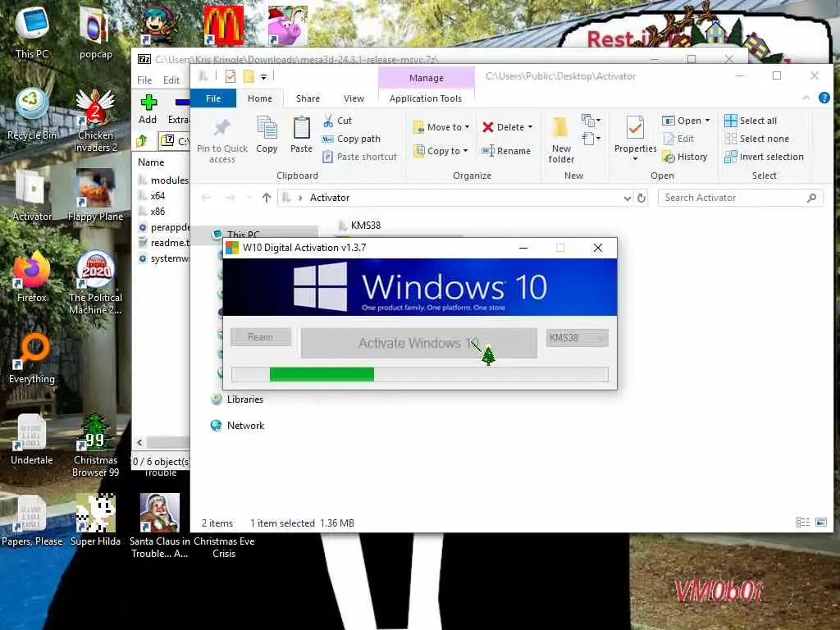This screenshot has width=840, height=630.
Task: Refresh the Activator folder view
Action: [641, 198]
